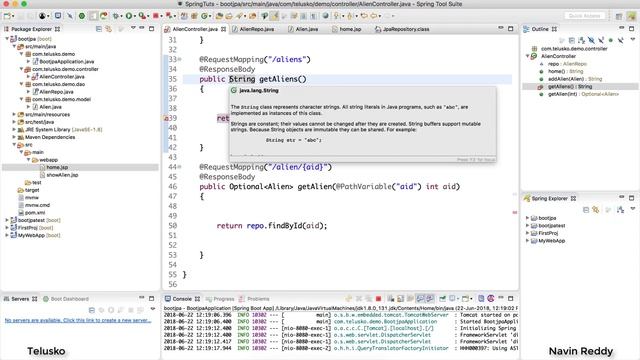Toggle Word Wrap in Console toolbar
Viewport: 640px width, 360px height.
click(x=410, y=299)
